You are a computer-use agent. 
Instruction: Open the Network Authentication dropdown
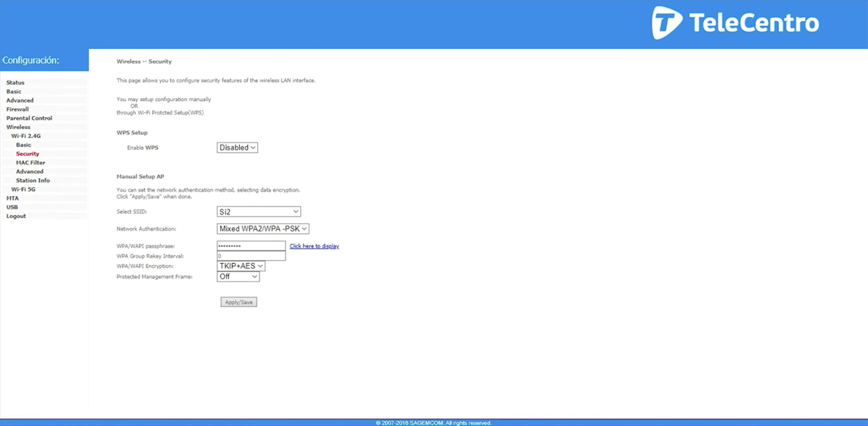point(263,229)
